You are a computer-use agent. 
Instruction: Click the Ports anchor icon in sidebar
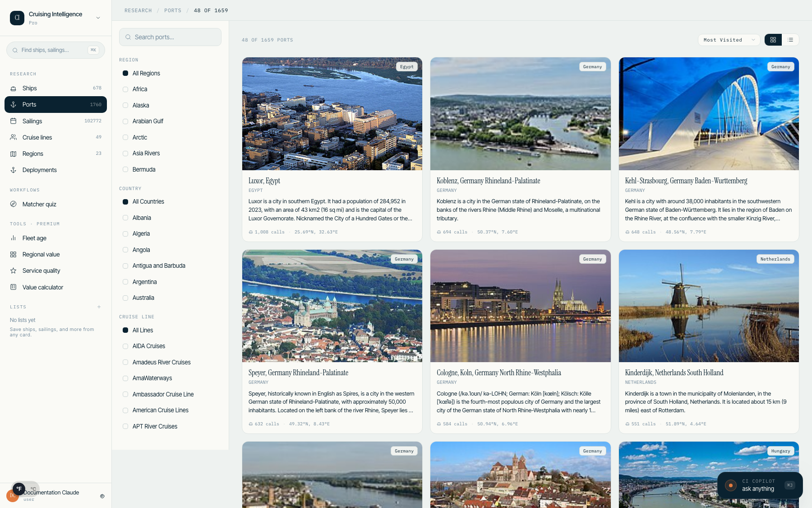pos(14,105)
